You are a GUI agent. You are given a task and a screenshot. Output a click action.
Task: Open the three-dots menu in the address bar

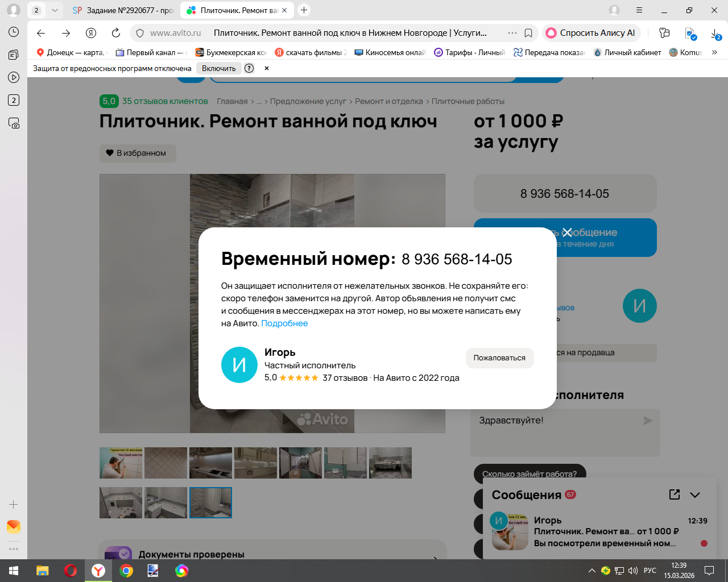coord(512,33)
